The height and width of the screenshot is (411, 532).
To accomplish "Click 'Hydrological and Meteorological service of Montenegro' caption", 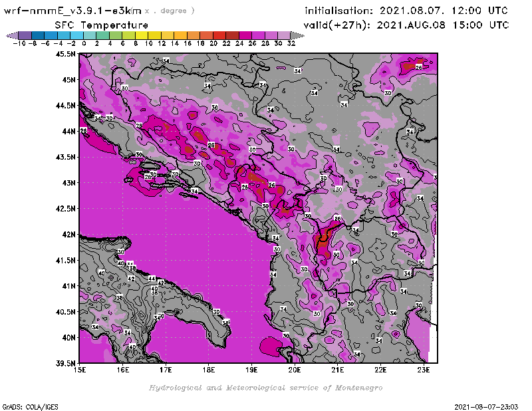I will [x=265, y=388].
